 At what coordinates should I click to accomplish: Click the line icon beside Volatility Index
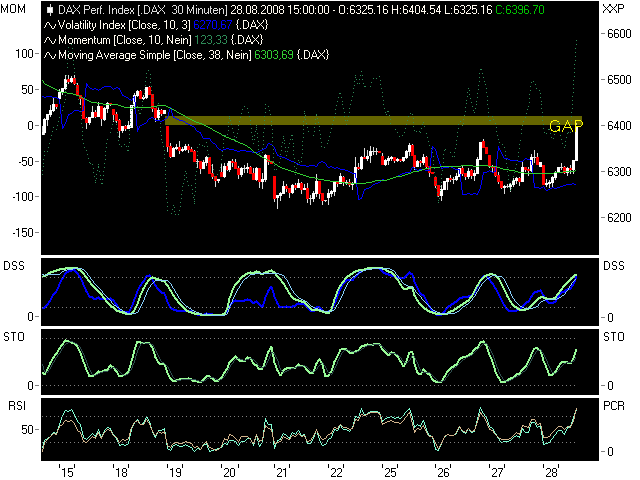tap(50, 25)
